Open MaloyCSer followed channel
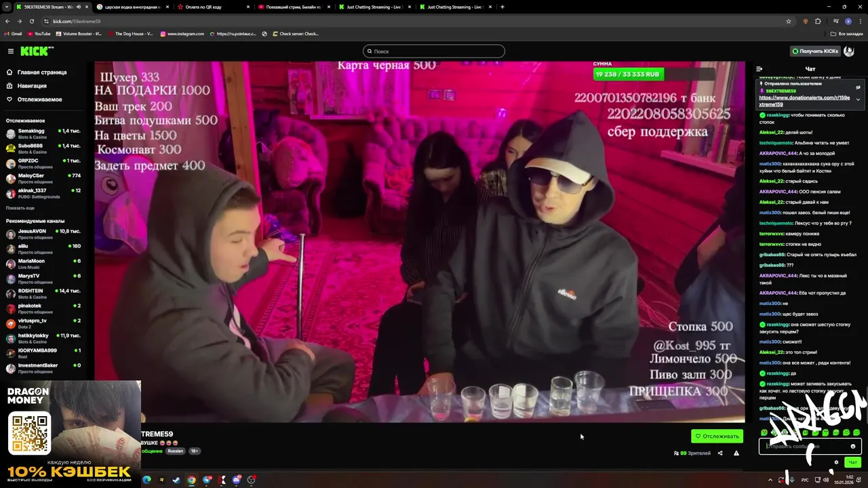 [x=43, y=178]
